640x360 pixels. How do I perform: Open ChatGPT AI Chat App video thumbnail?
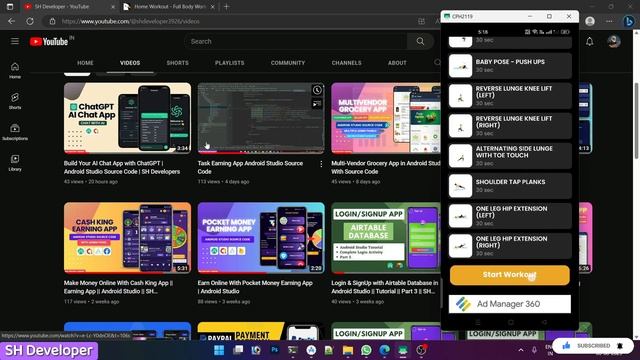point(127,118)
